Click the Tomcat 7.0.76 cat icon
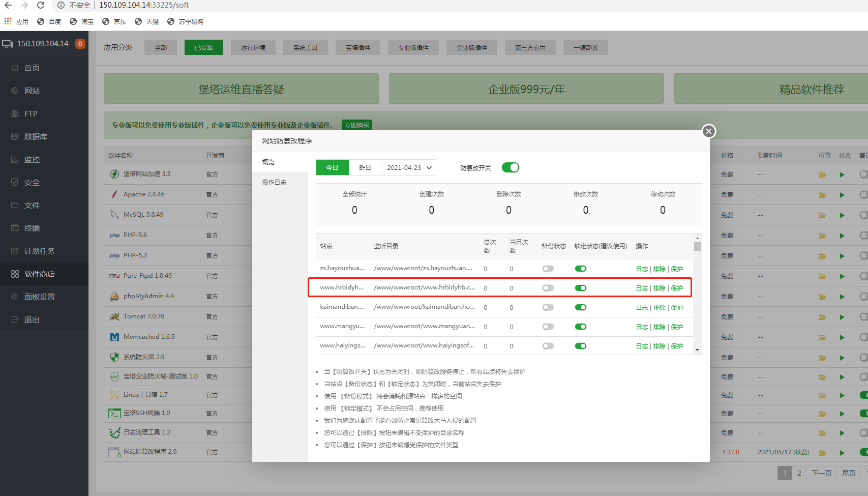Viewport: 868px width, 496px height. 114,316
